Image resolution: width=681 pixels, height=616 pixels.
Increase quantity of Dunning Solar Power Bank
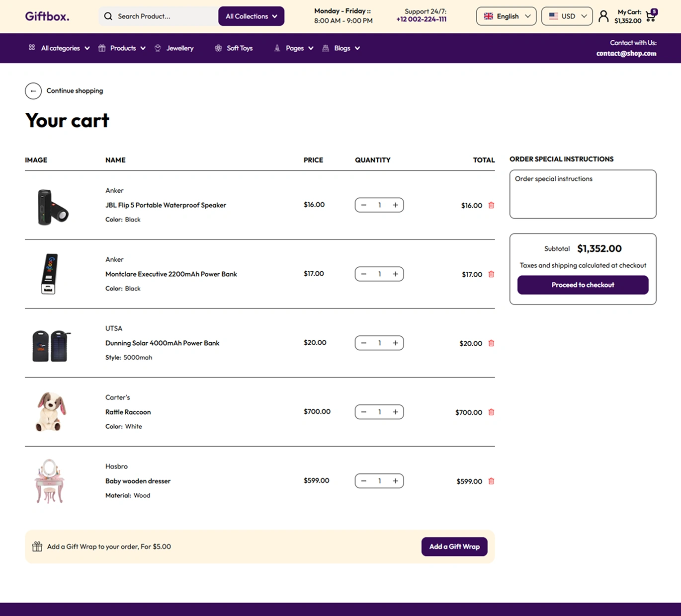coord(395,343)
